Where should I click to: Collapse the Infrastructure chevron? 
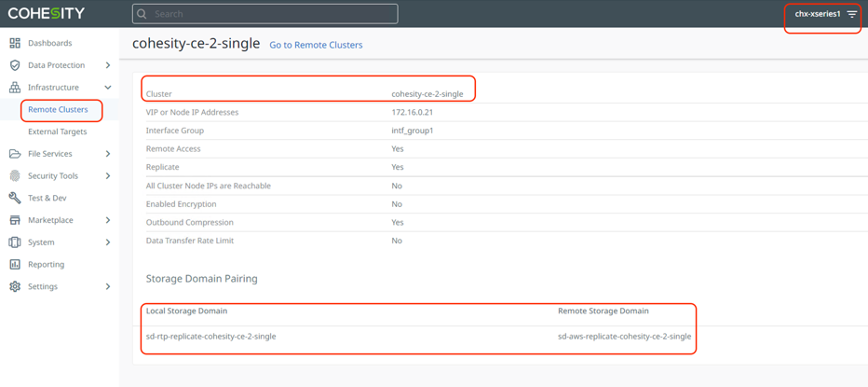pos(108,87)
